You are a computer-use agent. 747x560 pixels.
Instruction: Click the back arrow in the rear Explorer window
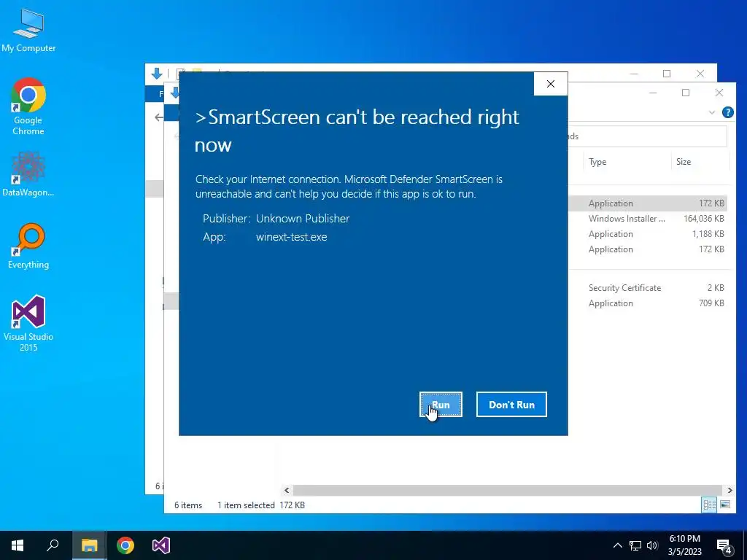[158, 117]
